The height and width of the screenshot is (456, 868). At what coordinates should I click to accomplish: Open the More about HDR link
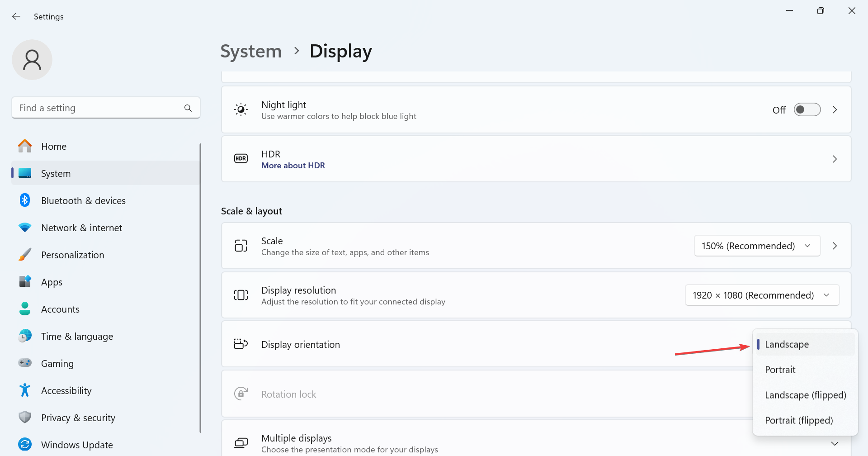click(293, 166)
